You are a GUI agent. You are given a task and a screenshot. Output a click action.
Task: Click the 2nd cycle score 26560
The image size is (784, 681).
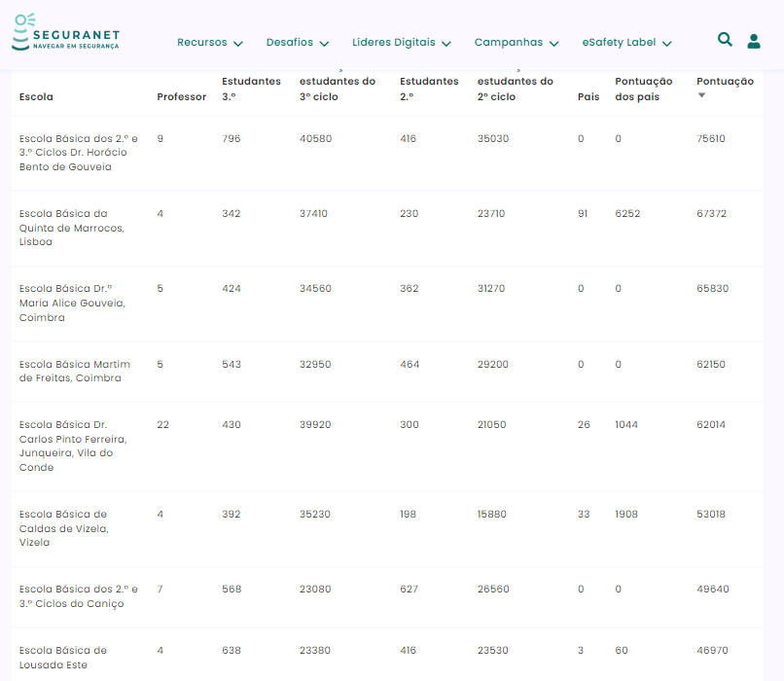pos(493,589)
